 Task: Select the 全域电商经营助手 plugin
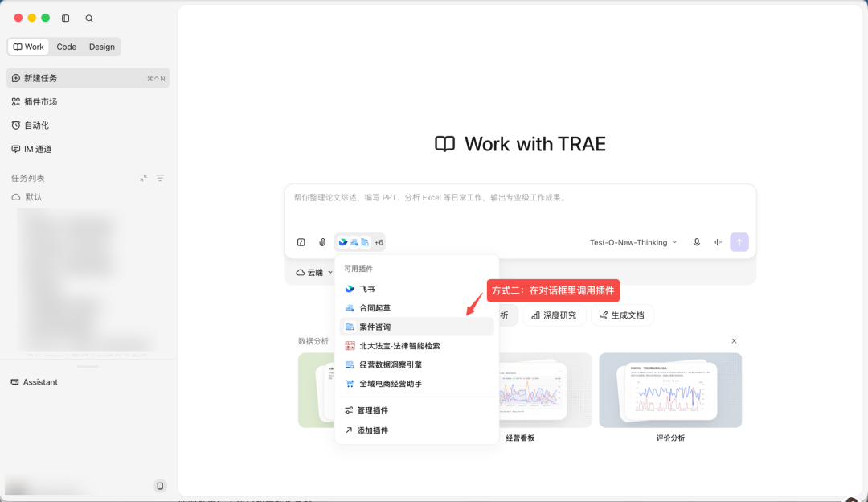416,384
